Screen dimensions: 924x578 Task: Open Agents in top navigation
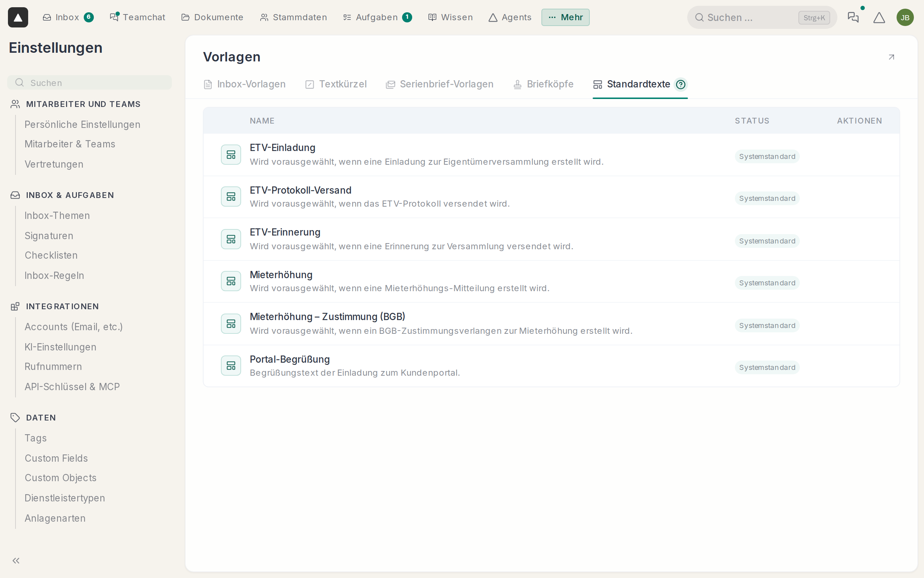pyautogui.click(x=510, y=17)
